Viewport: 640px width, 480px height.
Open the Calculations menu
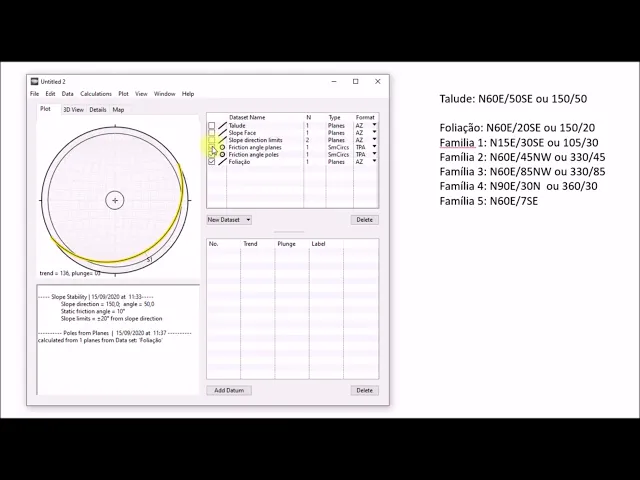[x=96, y=94]
